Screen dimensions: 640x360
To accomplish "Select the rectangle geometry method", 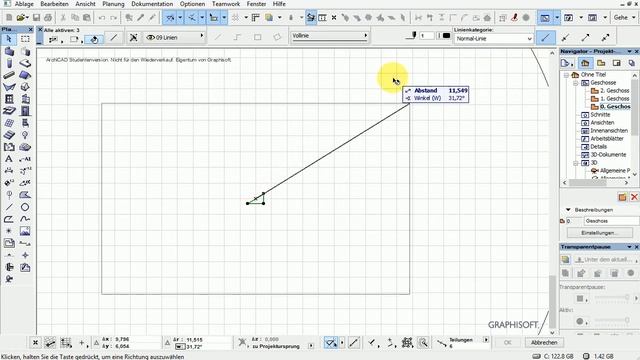I will pos(258,37).
